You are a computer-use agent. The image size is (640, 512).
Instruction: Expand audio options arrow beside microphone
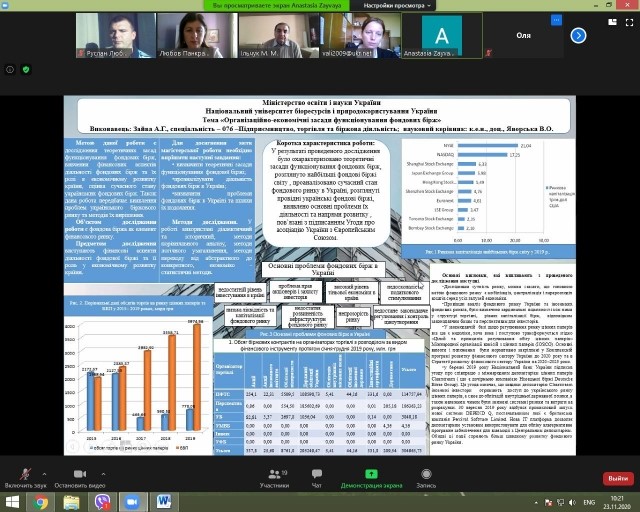(44, 474)
